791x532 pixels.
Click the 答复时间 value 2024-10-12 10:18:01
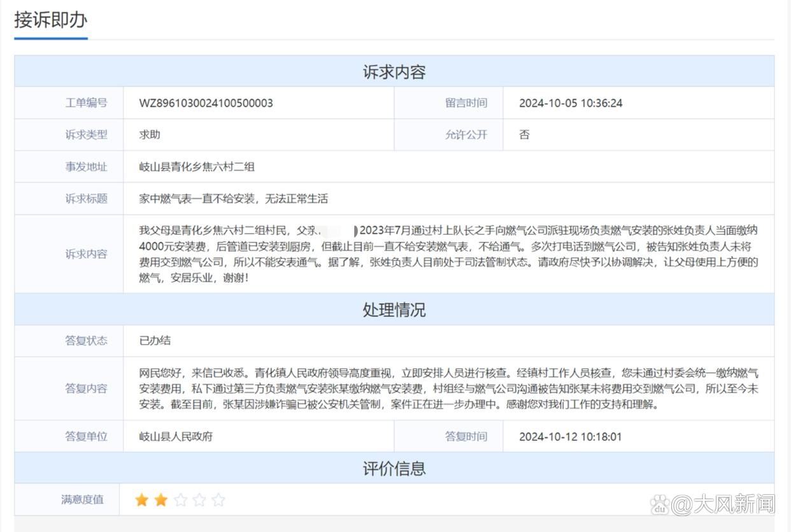[570, 437]
